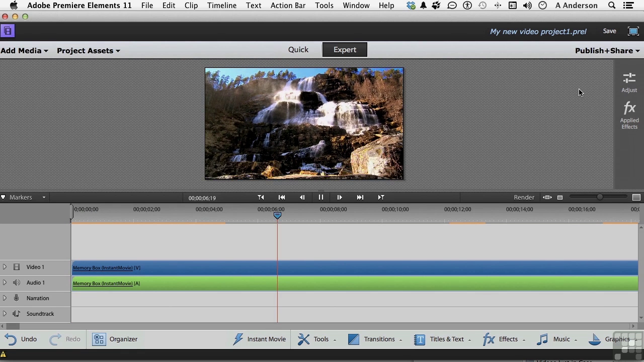644x362 pixels.
Task: Open the Add Media dropdown
Action: (x=24, y=51)
